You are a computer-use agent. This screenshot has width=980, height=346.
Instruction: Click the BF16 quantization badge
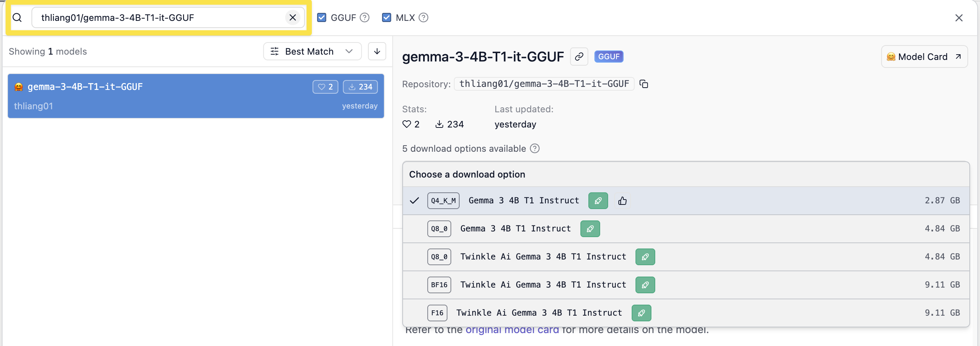(x=439, y=285)
